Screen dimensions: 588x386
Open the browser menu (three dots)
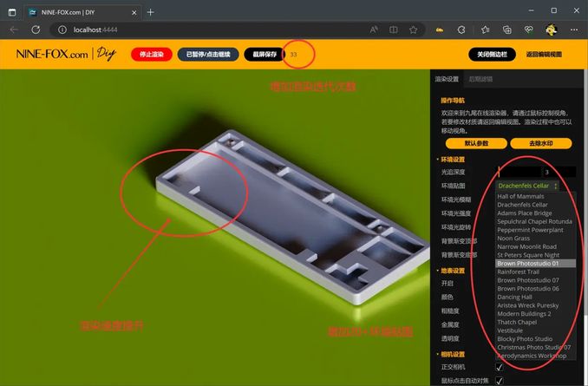click(574, 29)
